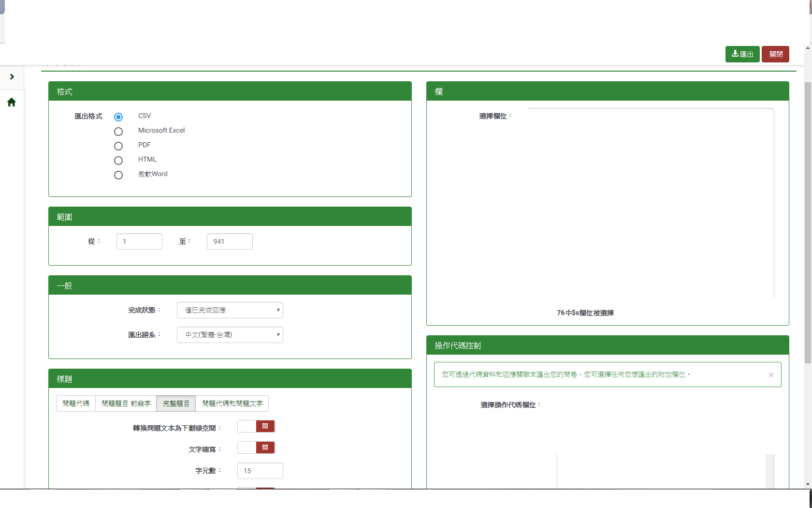812x508 pixels.
Task: Select abbreviated question text heading tab
Action: [x=126, y=403]
